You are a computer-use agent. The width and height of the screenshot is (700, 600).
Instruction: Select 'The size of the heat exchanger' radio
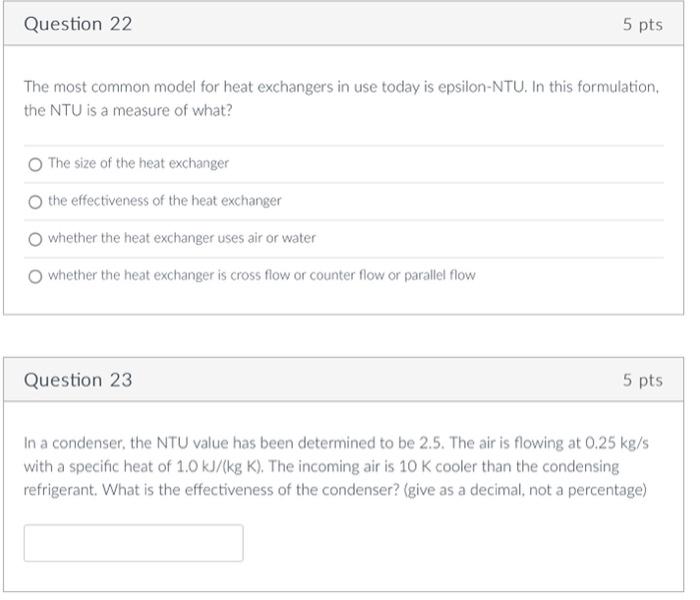35,165
